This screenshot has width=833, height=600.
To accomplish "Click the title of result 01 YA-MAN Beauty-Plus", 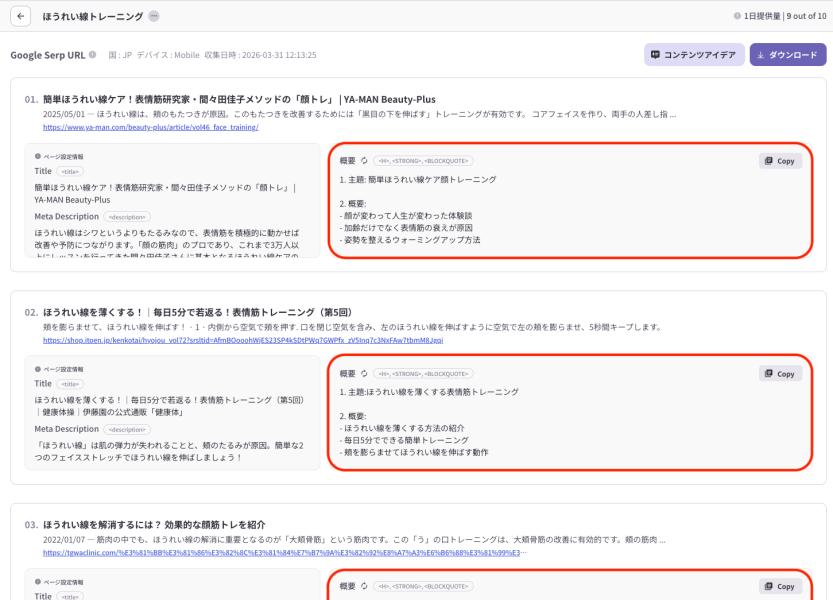I will 239,99.
